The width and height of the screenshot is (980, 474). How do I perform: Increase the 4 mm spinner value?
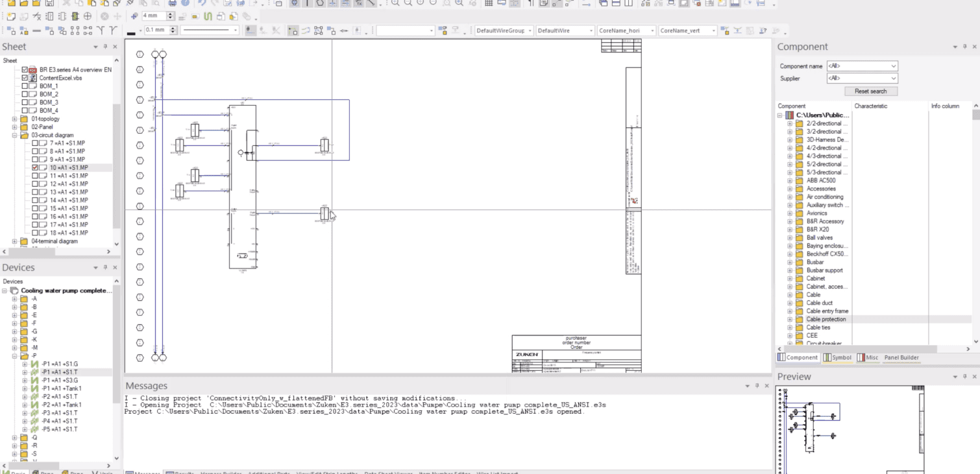(x=171, y=14)
